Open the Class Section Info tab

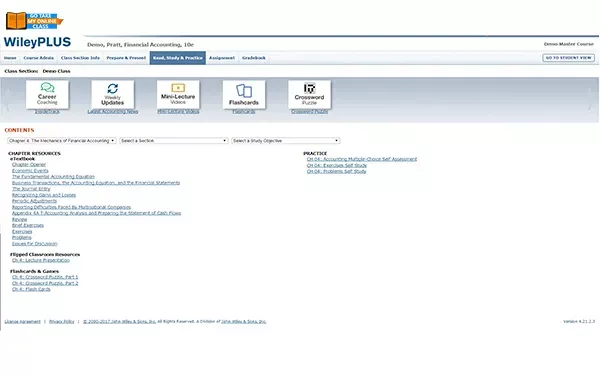tap(80, 58)
